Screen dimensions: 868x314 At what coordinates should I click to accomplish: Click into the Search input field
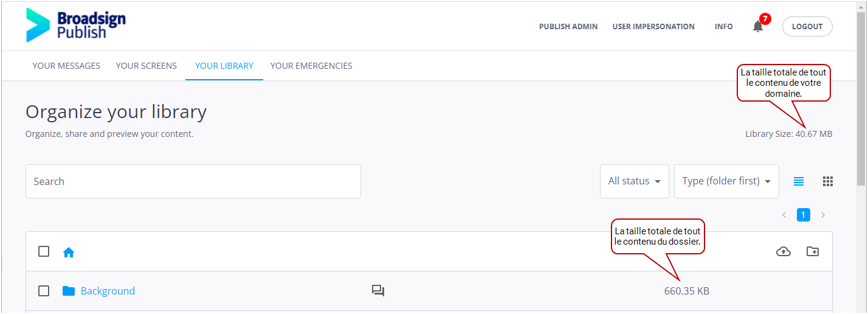[193, 181]
